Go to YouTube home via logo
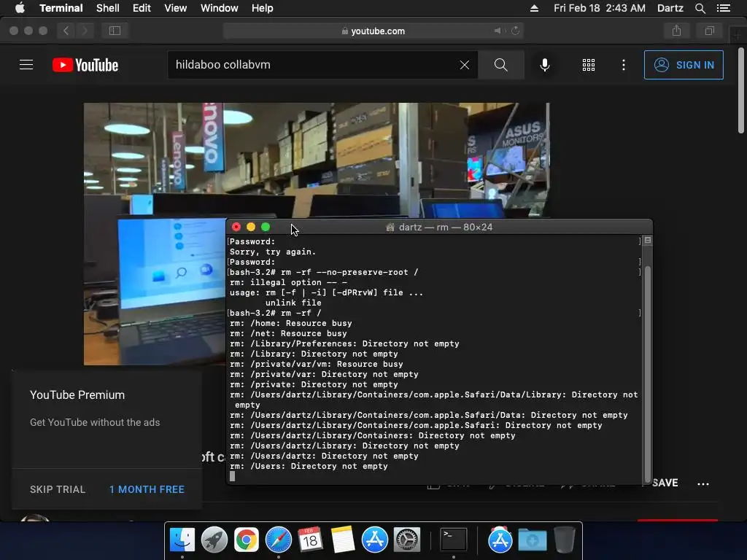Viewport: 747px width, 560px height. [x=85, y=65]
